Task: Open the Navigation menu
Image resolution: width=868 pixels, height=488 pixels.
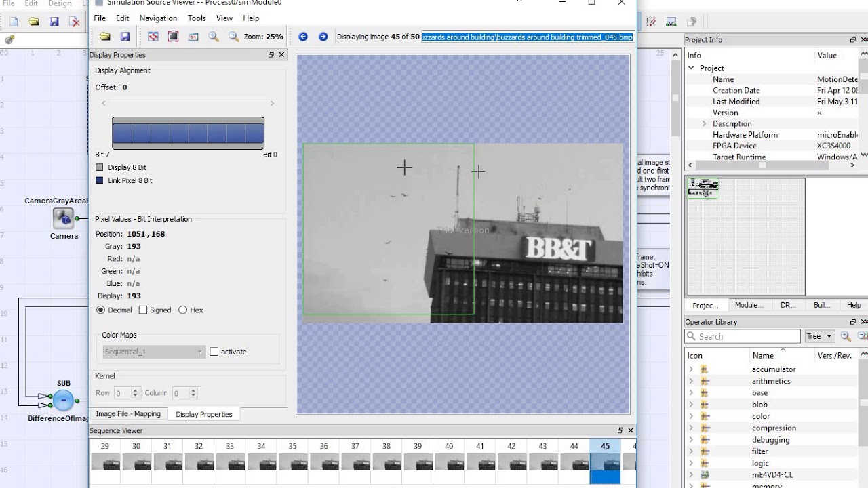Action: (158, 18)
